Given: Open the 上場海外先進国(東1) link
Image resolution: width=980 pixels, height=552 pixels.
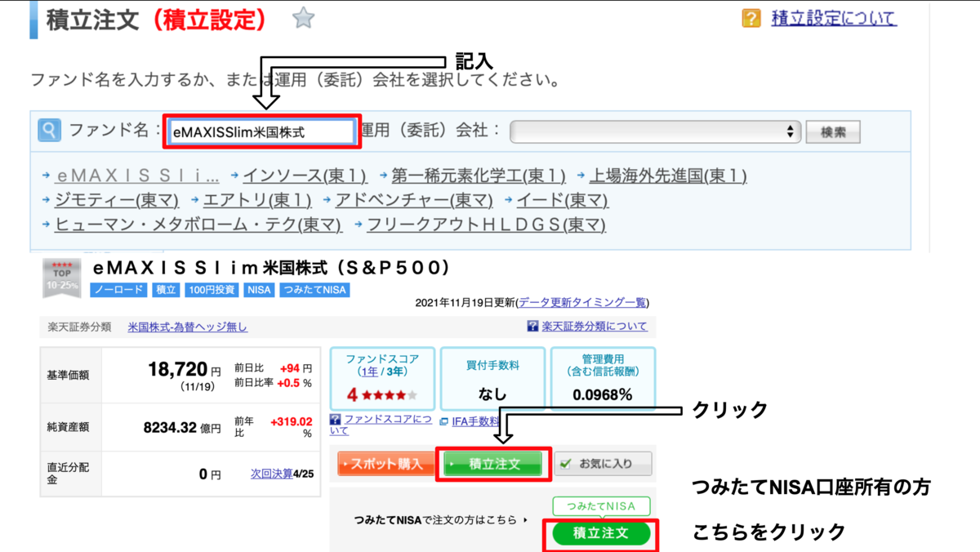Looking at the screenshot, I should tap(668, 176).
